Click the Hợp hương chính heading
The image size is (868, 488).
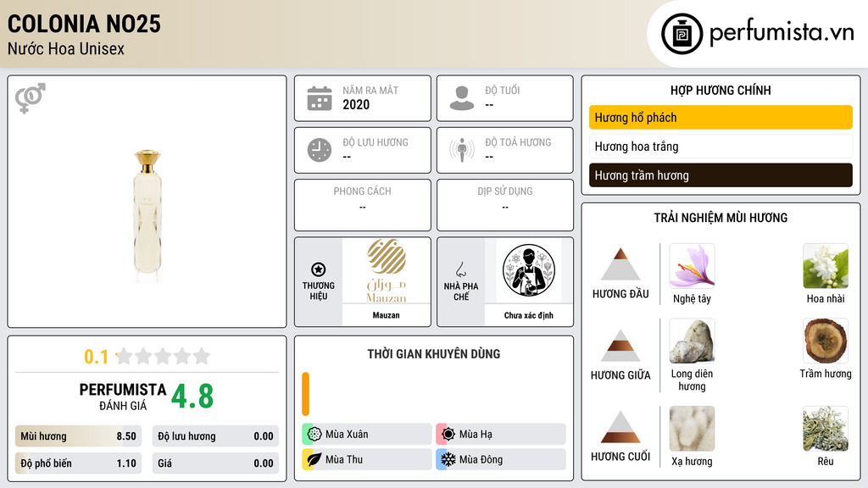[721, 90]
